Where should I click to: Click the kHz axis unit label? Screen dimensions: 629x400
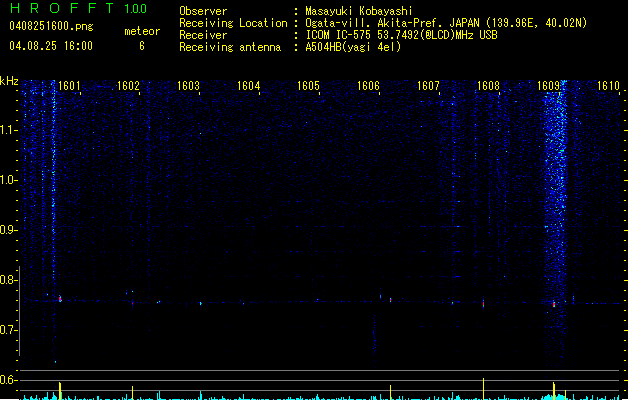pyautogui.click(x=9, y=81)
